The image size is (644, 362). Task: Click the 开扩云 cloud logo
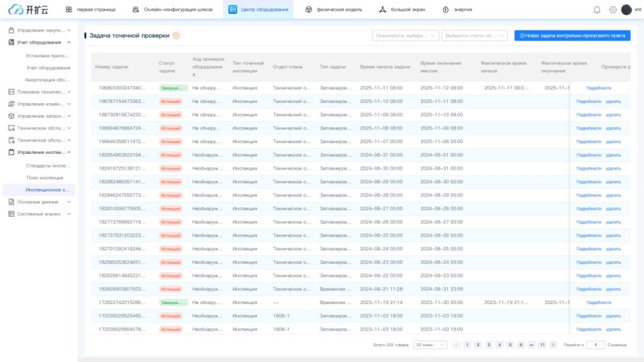(x=29, y=9)
